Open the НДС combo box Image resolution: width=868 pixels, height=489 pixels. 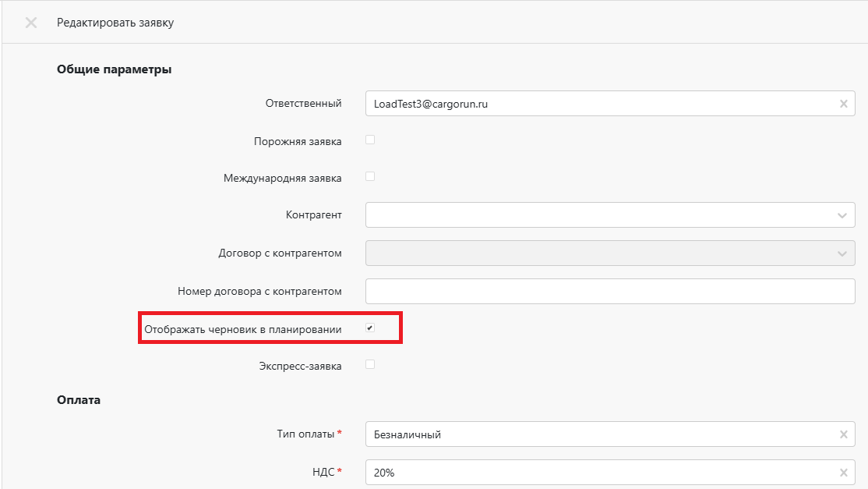coord(610,473)
